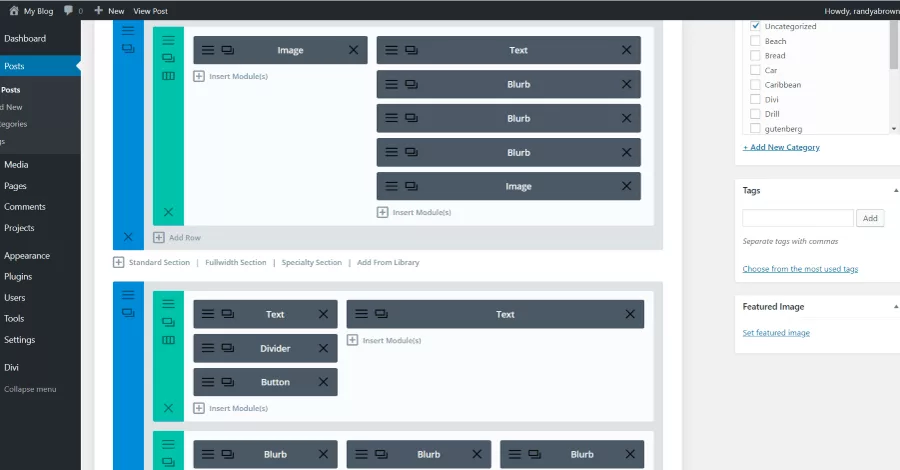Clone the row containing the Divider module
This screenshot has width=900, height=470.
click(x=168, y=322)
